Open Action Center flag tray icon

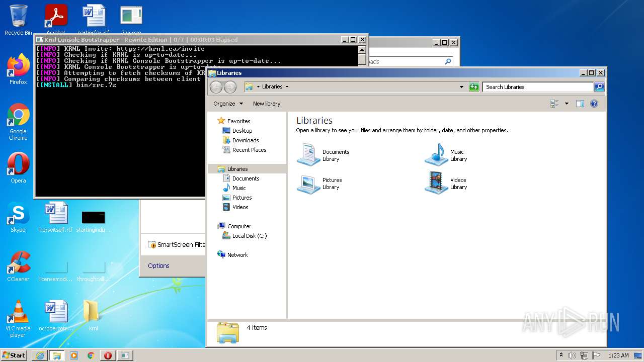pyautogui.click(x=596, y=355)
